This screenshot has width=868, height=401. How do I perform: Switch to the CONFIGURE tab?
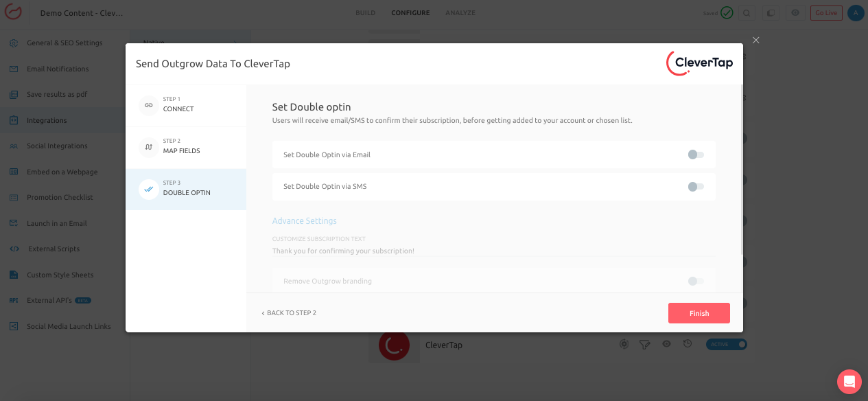410,13
